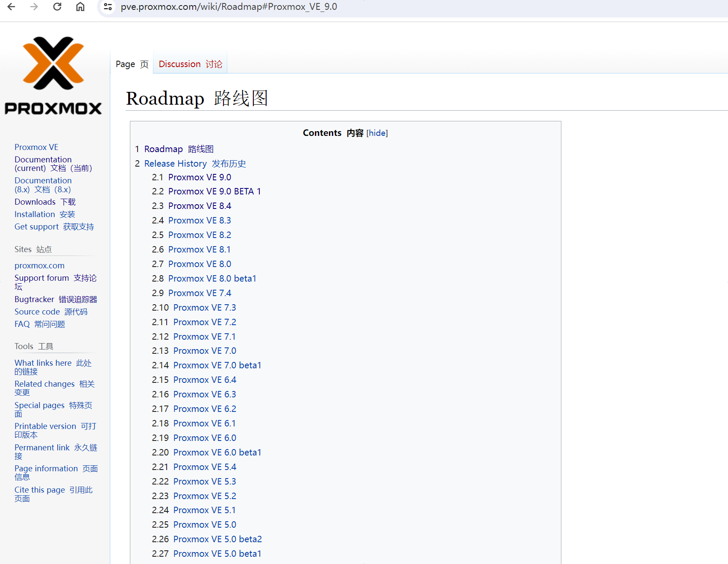Viewport: 728px width, 564px height.
Task: Open Cite this page link
Action: [53, 494]
